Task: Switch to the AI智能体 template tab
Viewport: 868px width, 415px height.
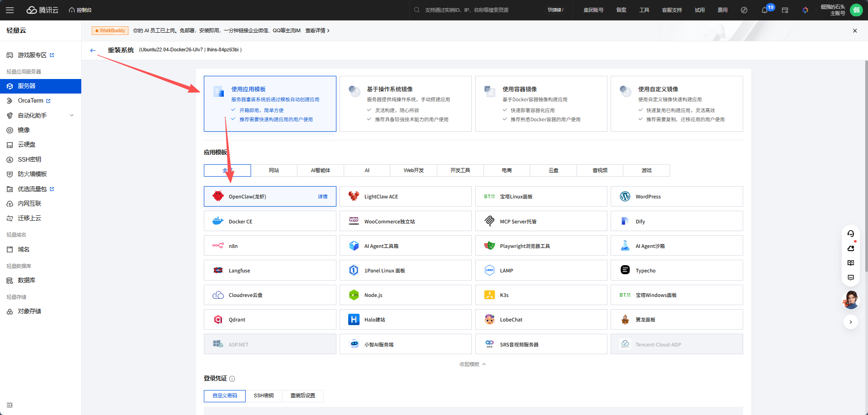Action: pyautogui.click(x=321, y=170)
